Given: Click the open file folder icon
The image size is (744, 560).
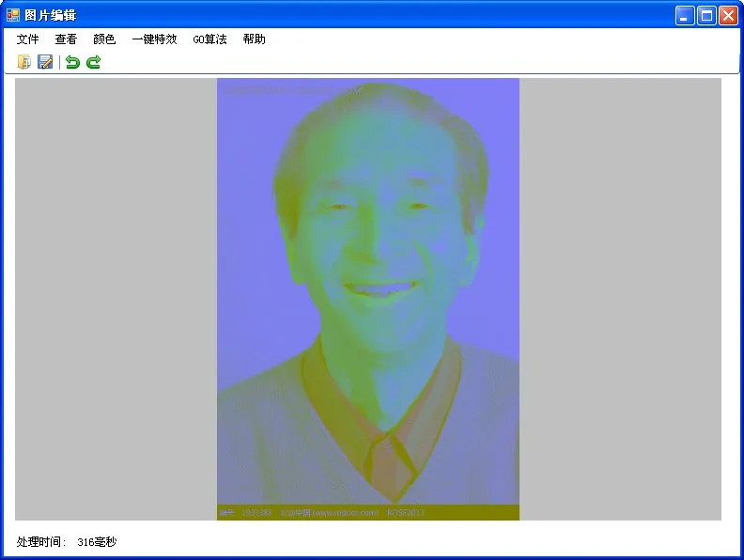Looking at the screenshot, I should 24,62.
